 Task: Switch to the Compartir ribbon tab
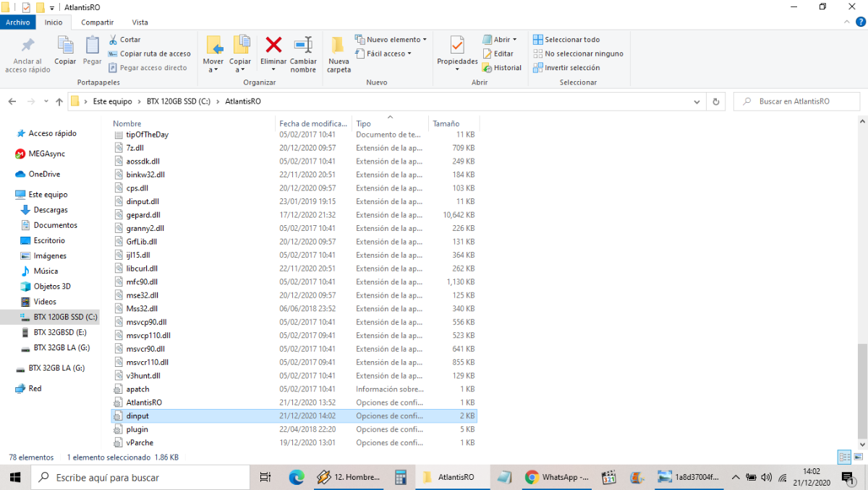click(x=97, y=22)
